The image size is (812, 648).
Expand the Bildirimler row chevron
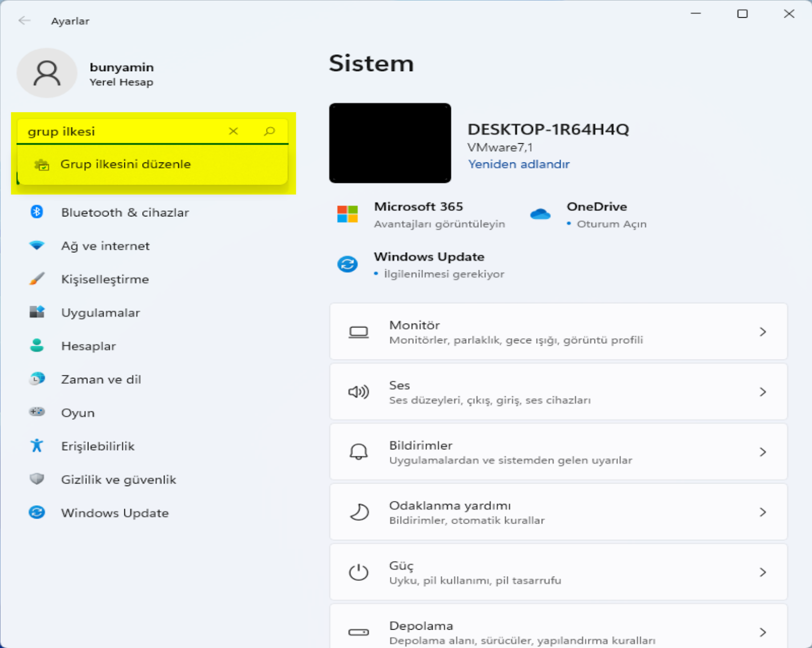[x=763, y=452]
